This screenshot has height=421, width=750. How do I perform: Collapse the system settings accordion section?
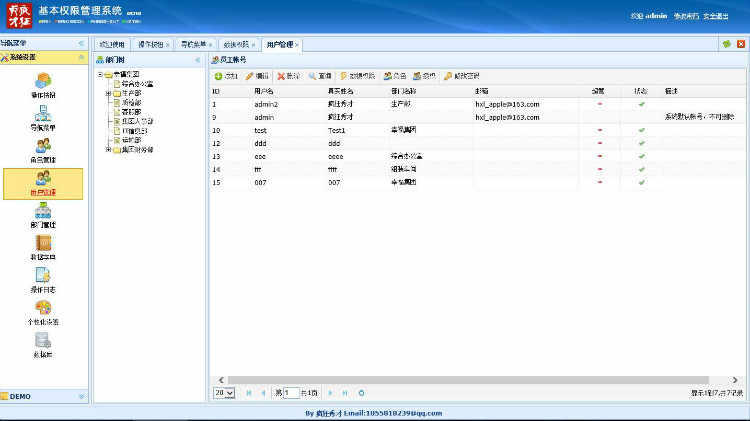pyautogui.click(x=81, y=57)
